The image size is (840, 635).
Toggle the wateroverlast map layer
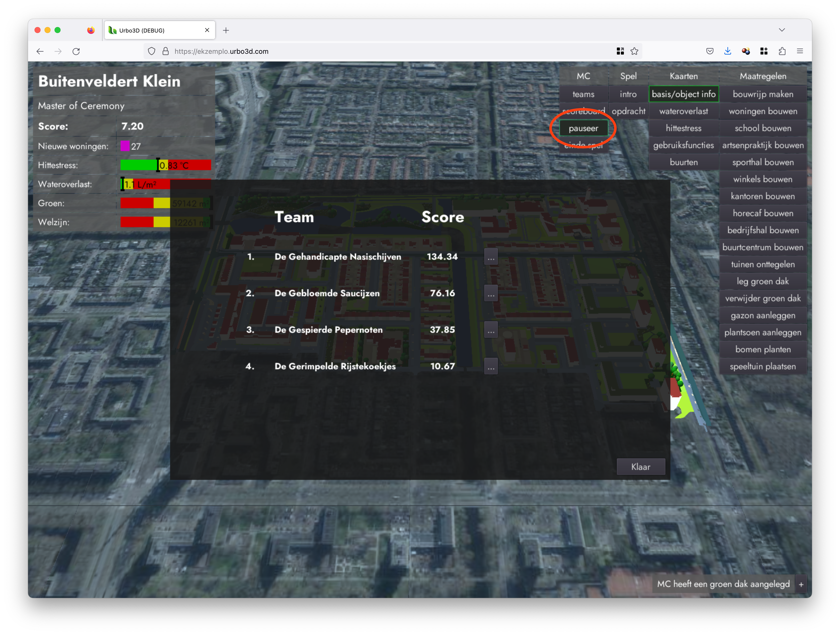click(684, 111)
